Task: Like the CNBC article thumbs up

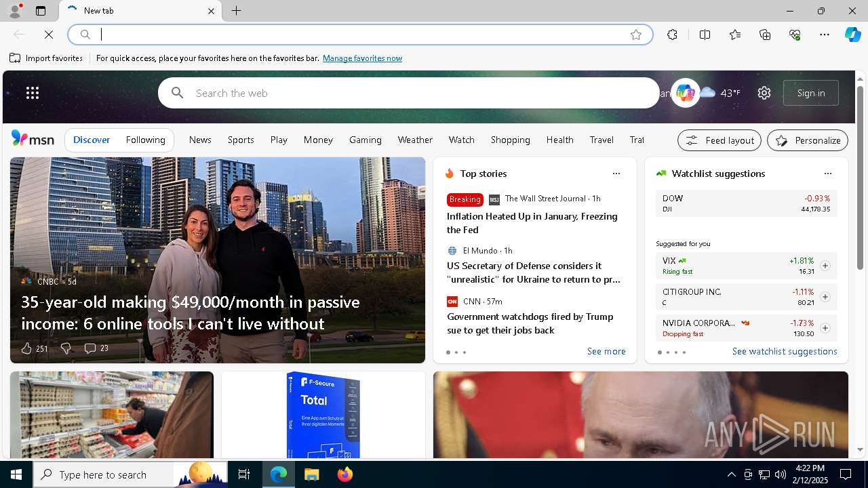Action: point(26,348)
